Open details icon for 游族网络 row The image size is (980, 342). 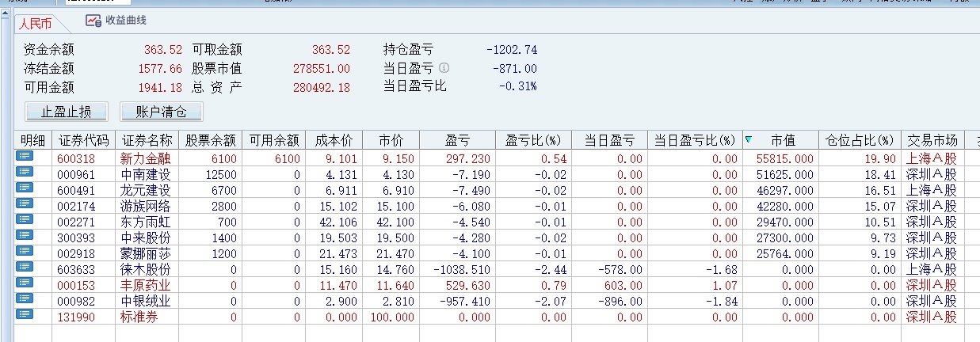click(25, 204)
